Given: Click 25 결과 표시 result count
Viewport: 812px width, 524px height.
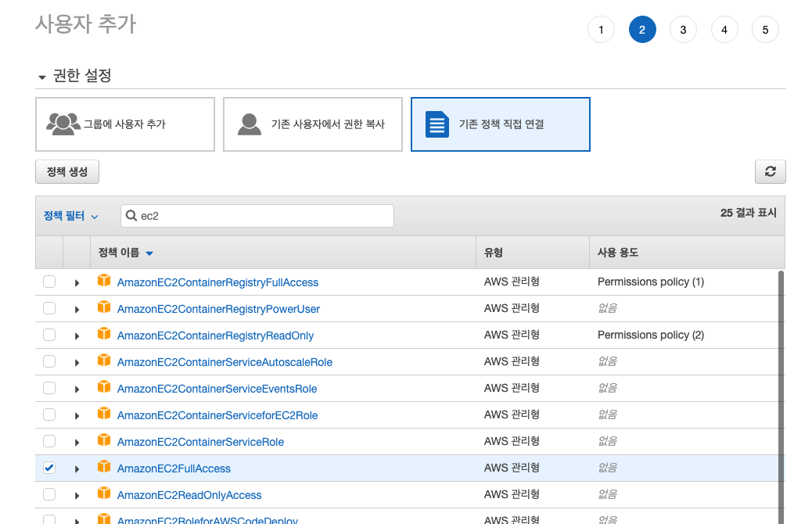Looking at the screenshot, I should 749,213.
